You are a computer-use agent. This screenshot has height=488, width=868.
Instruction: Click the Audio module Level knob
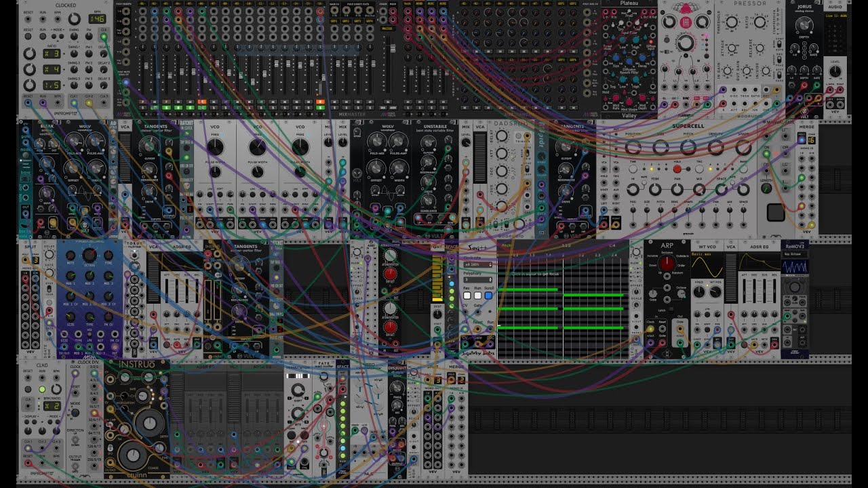835,70
